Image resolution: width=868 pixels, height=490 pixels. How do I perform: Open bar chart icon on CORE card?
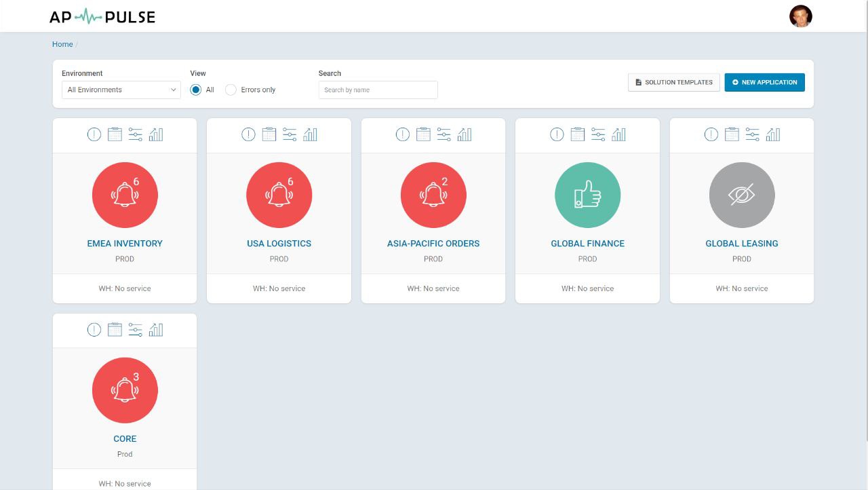click(x=156, y=330)
